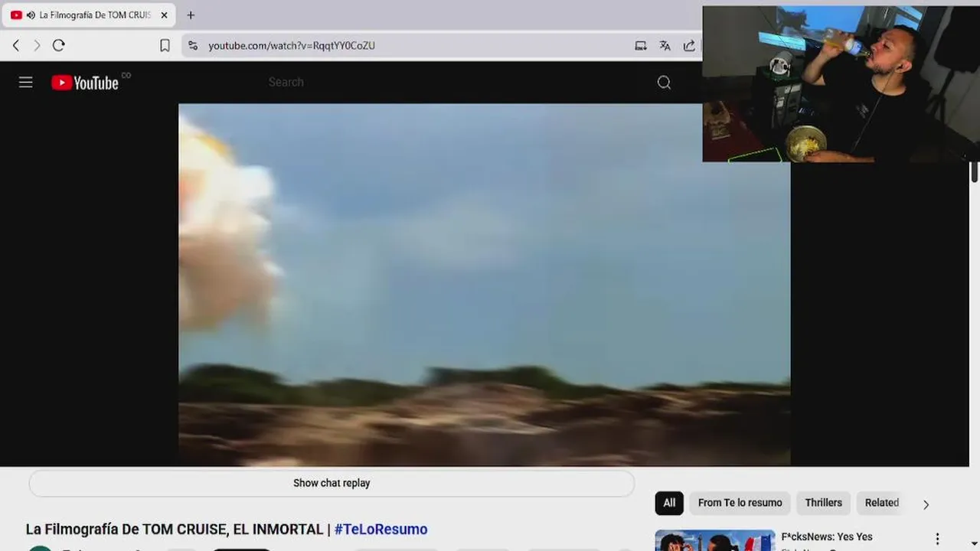980x551 pixels.
Task: Click the share page icon in address bar
Action: click(689, 46)
